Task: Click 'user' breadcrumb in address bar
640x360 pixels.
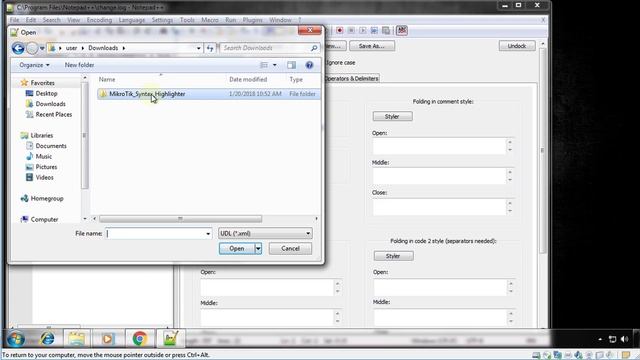Action: coord(71,48)
